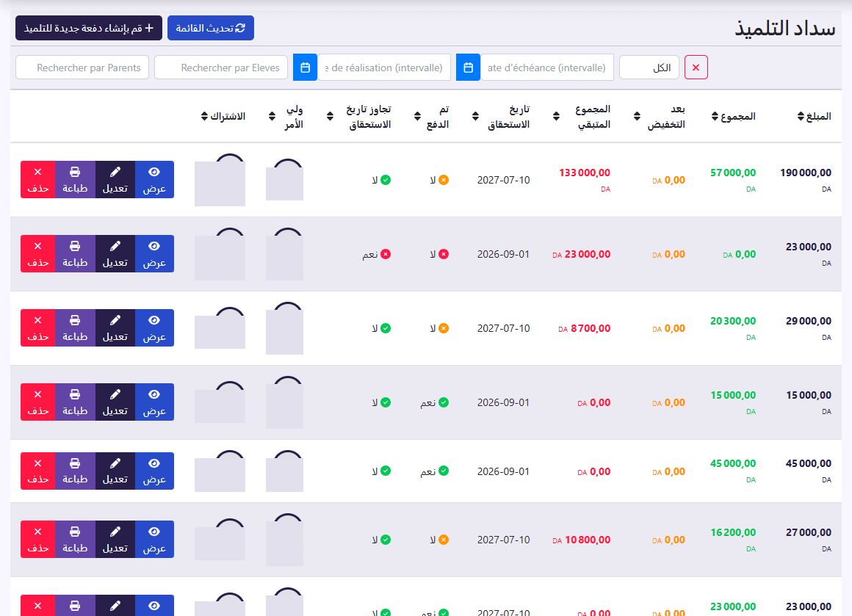Click the 'تحديث القائمة' refresh button
The height and width of the screenshot is (616, 852).
point(211,28)
